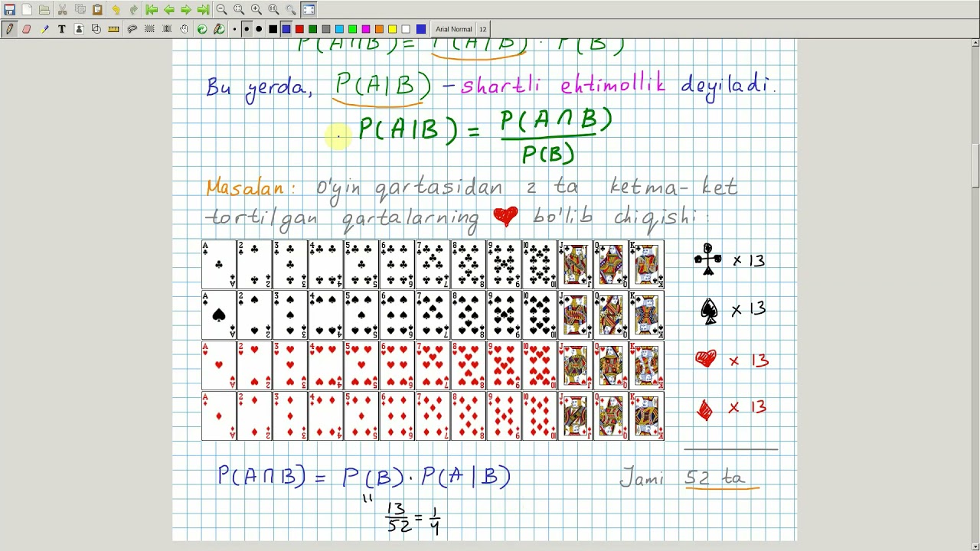Select the rectangle selection tool
Image resolution: width=980 pixels, height=551 pixels.
coord(149,29)
